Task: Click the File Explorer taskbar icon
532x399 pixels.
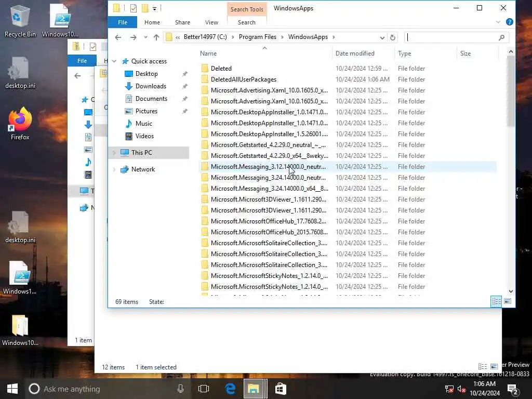Action: [x=254, y=389]
